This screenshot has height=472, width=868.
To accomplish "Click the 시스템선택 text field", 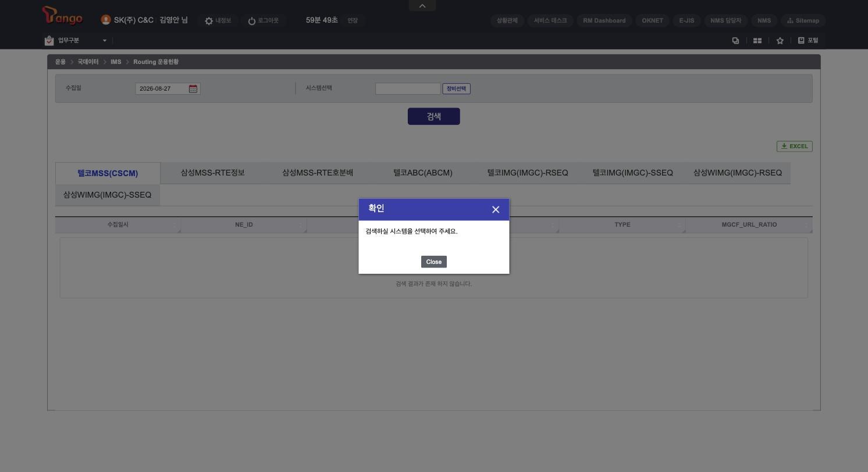I will (x=408, y=89).
